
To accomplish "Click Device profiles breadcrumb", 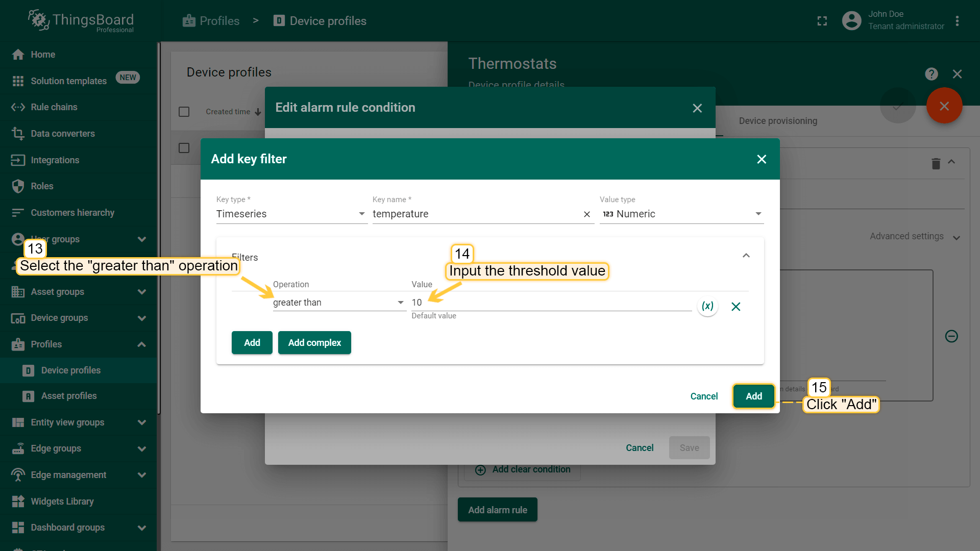I will coord(320,21).
